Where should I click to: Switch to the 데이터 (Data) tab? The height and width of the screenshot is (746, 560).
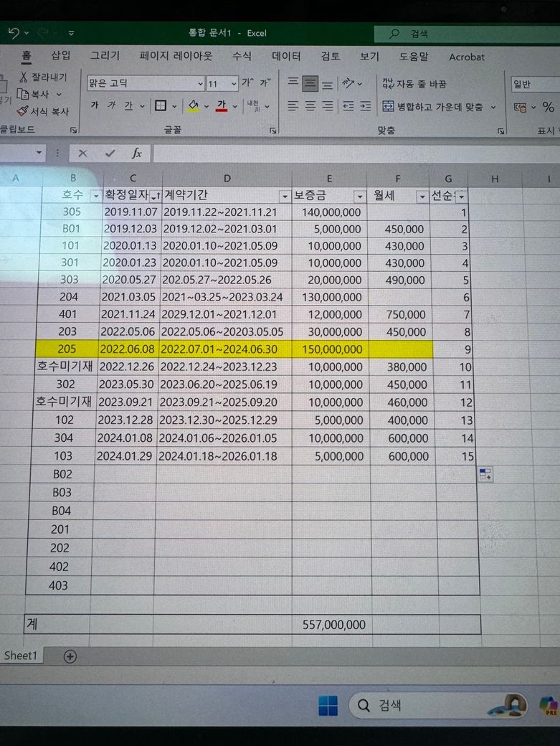pyautogui.click(x=286, y=56)
